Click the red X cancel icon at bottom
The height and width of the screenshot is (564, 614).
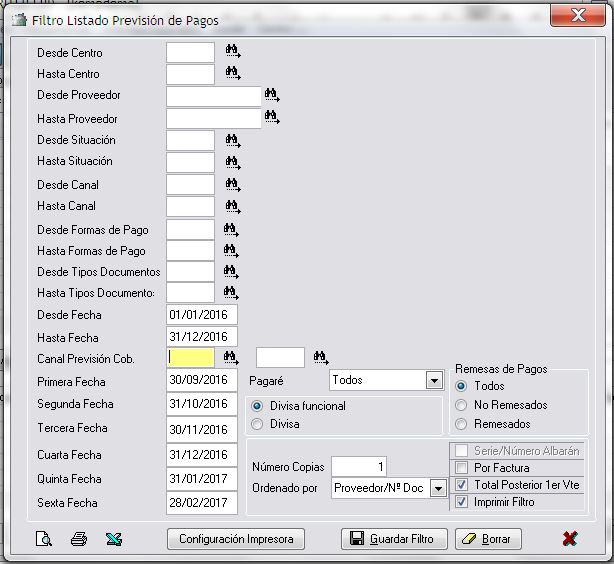point(570,539)
